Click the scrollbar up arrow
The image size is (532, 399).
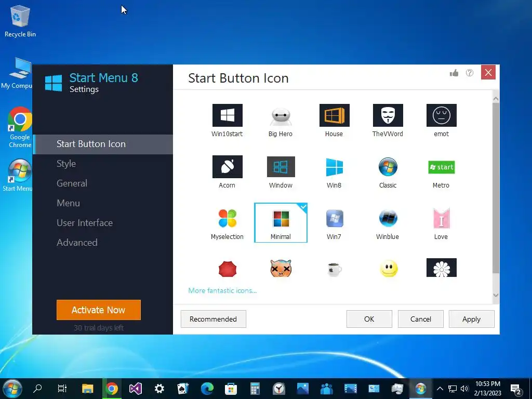pos(496,99)
